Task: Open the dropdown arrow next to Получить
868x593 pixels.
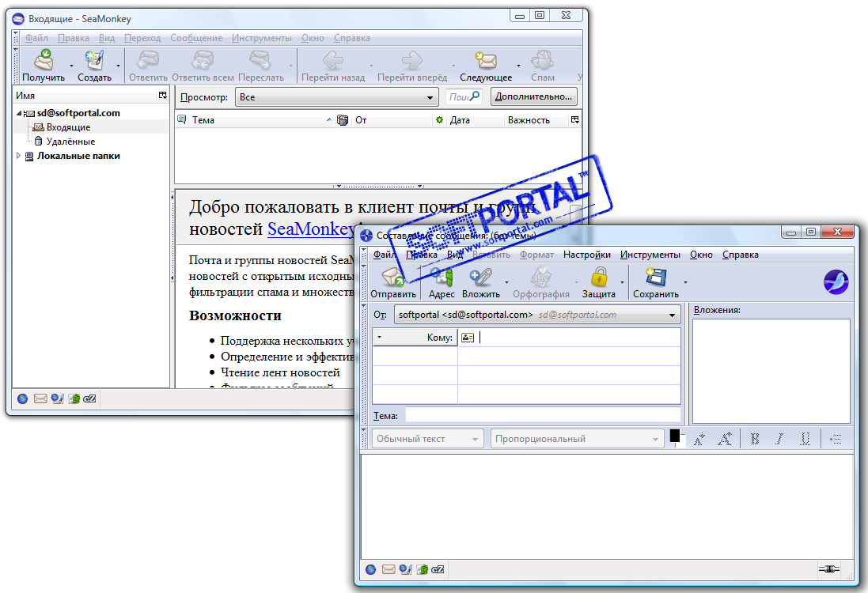Action: point(71,66)
